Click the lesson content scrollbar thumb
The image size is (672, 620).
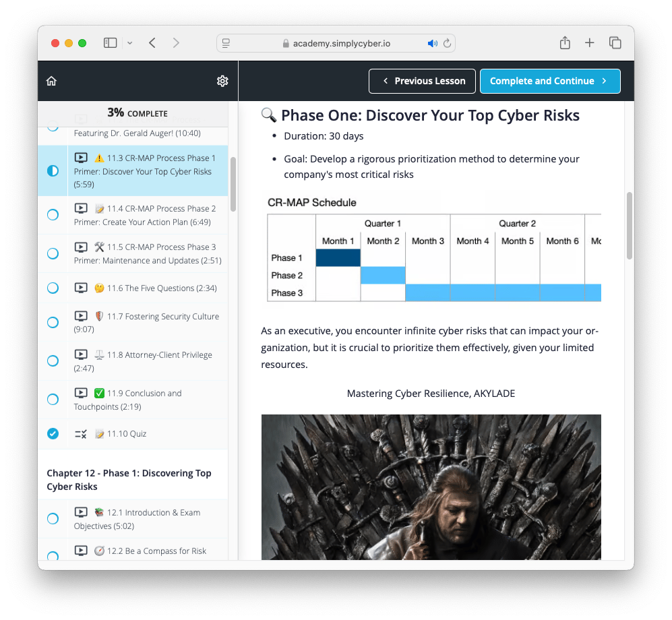coord(629,226)
